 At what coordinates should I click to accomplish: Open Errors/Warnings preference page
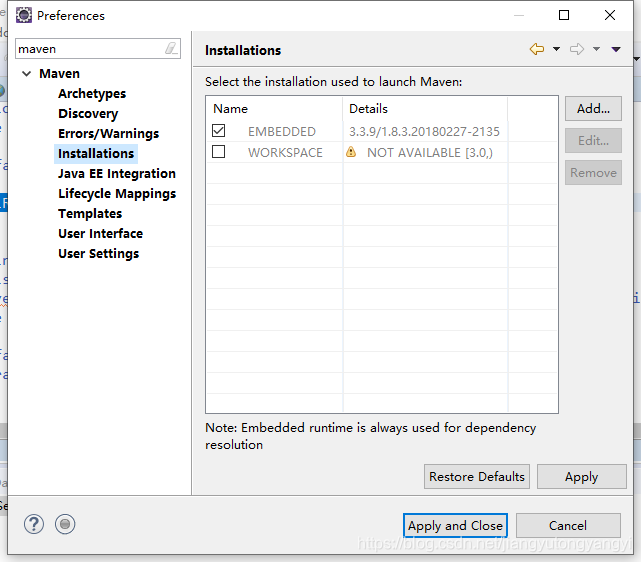[108, 134]
